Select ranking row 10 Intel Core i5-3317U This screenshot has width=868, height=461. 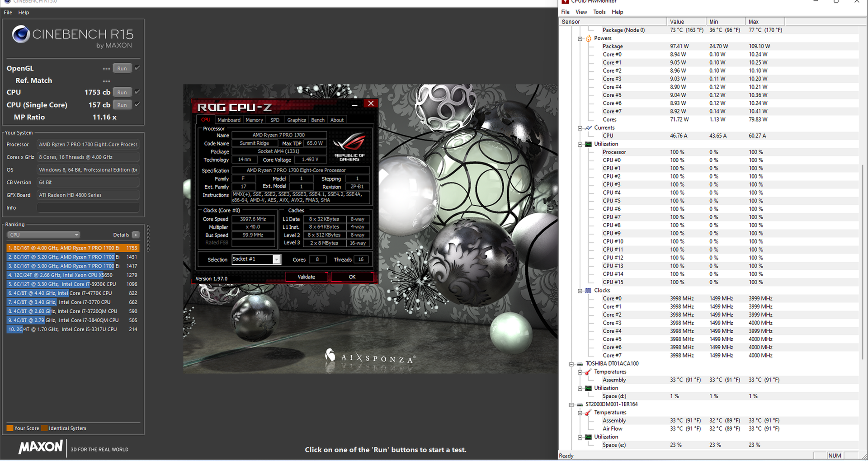[x=73, y=329]
